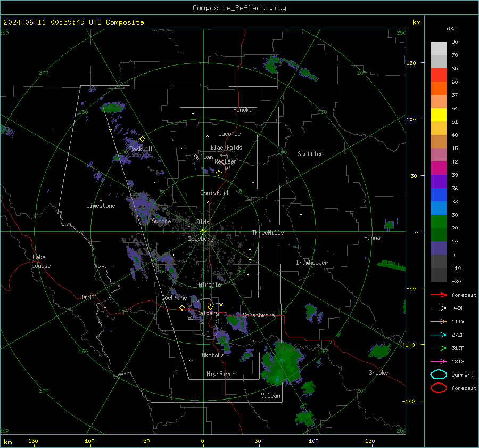The width and height of the screenshot is (479, 448).
Task: Click the Didsbury city label
Action: [x=201, y=239]
